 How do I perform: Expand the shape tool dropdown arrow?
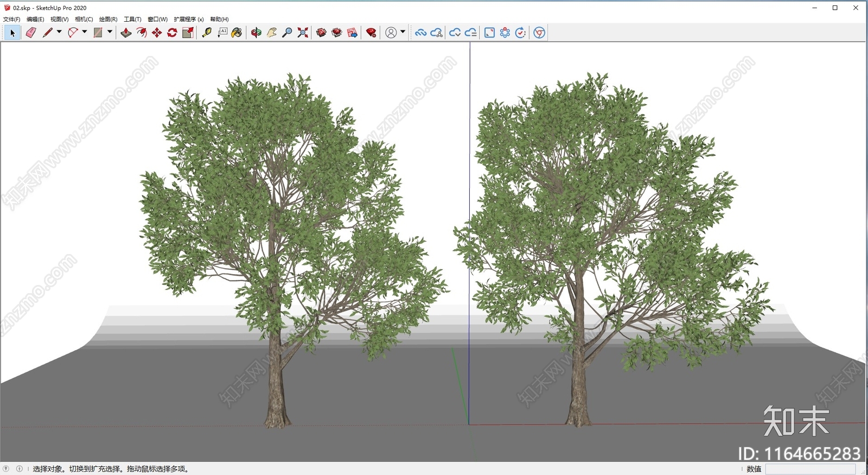coord(110,32)
